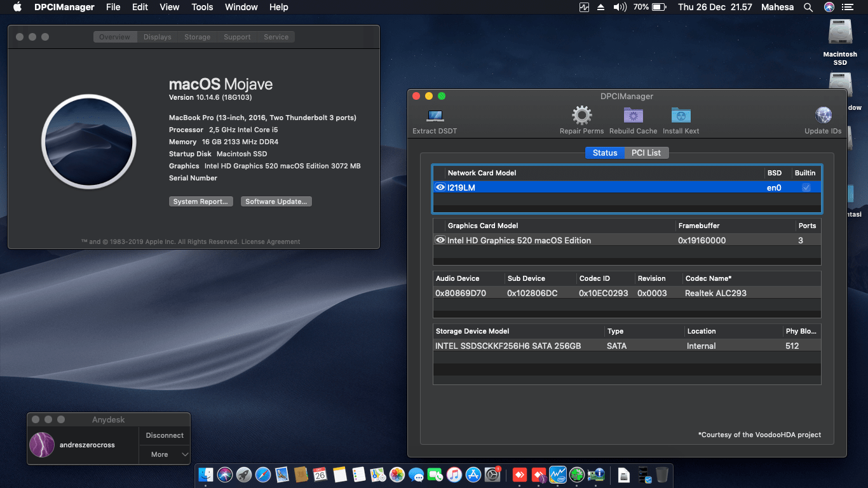Click the Repair Perms gear icon
The height and width of the screenshot is (488, 868).
tap(581, 116)
